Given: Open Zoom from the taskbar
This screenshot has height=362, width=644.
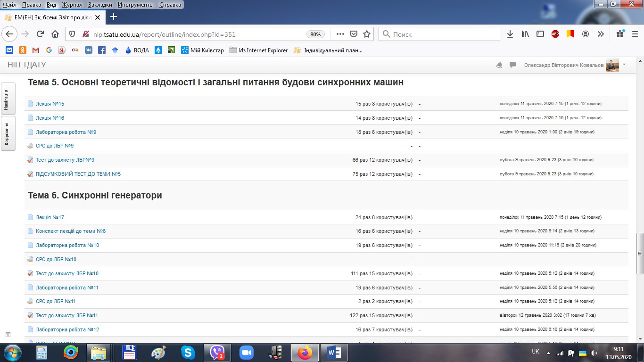Looking at the screenshot, I should click(247, 352).
